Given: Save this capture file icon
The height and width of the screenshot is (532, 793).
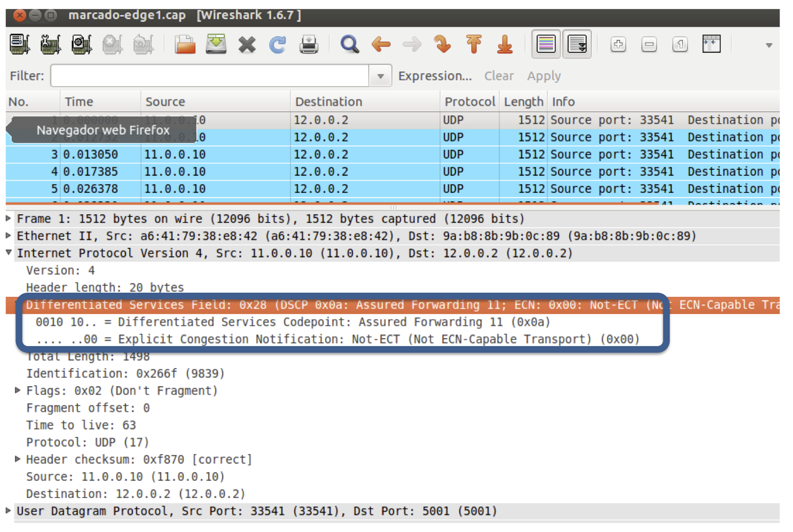Looking at the screenshot, I should click(216, 44).
